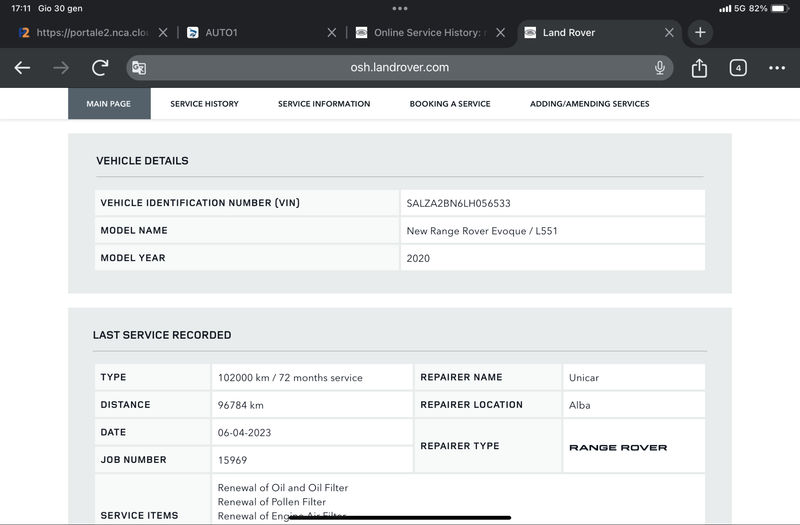Reload the page with the refresh icon
800x525 pixels.
[x=100, y=67]
